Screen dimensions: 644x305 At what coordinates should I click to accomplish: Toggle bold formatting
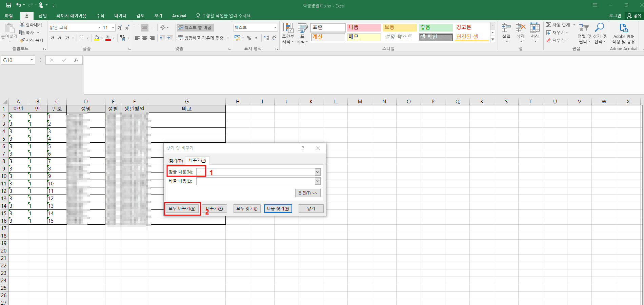(x=53, y=38)
